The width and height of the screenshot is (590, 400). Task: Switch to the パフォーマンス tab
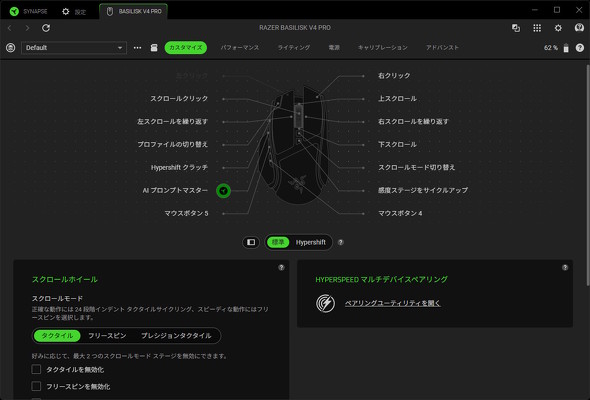click(240, 48)
